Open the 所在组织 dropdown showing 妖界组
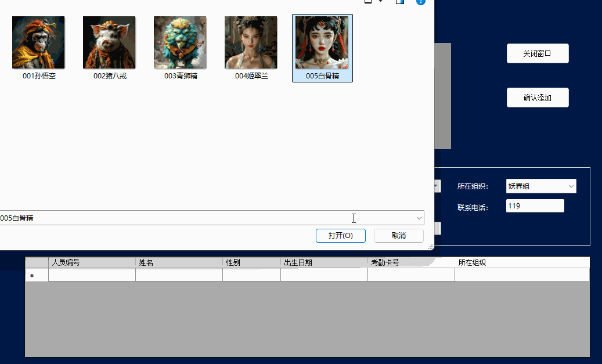This screenshot has width=602, height=364. pos(541,186)
